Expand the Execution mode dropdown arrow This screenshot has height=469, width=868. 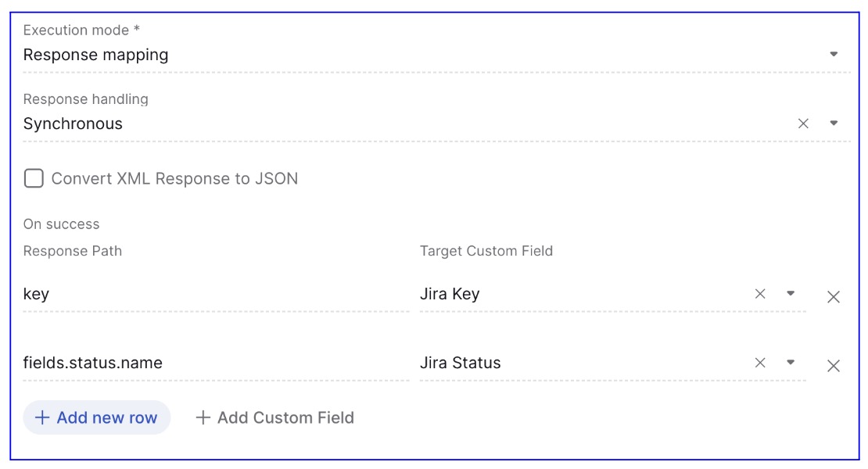pos(834,55)
